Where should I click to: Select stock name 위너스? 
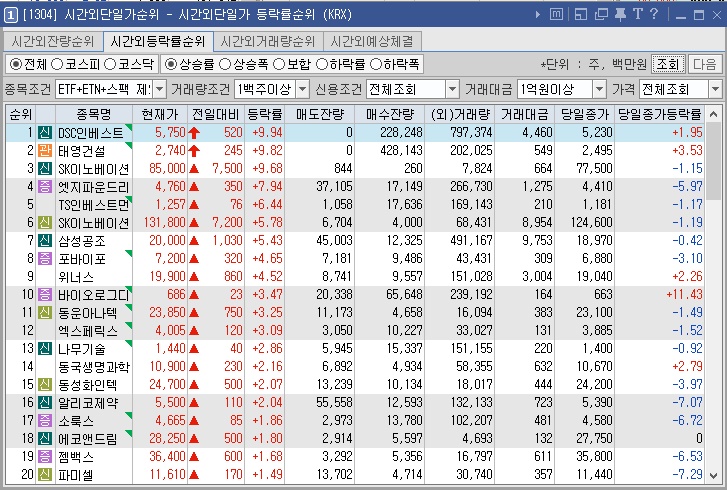pyautogui.click(x=76, y=277)
